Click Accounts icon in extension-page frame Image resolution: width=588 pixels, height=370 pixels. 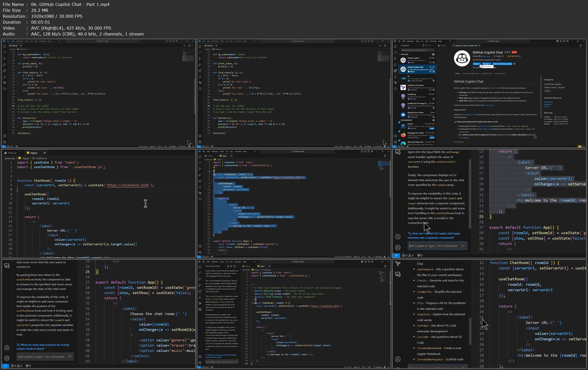coord(395,136)
